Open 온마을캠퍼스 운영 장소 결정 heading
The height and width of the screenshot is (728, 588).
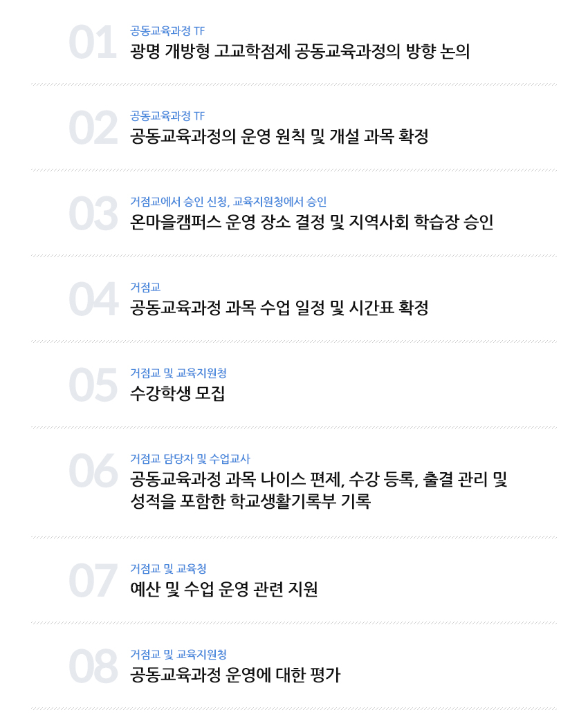coord(311,223)
